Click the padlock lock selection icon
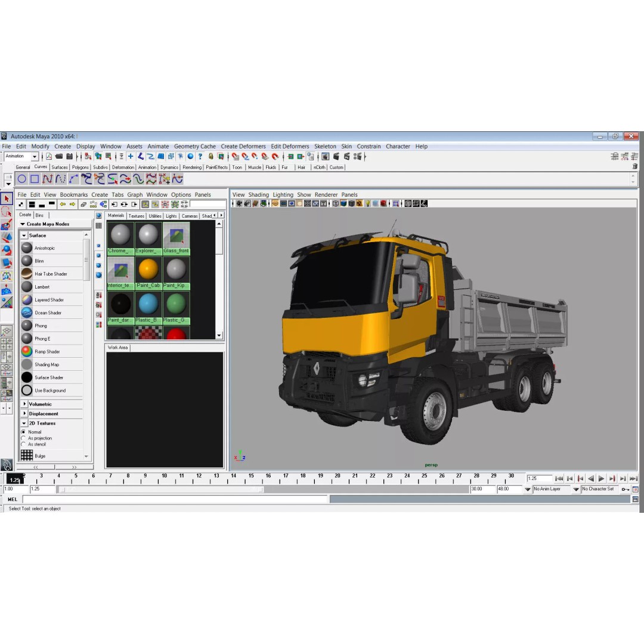 [210, 156]
